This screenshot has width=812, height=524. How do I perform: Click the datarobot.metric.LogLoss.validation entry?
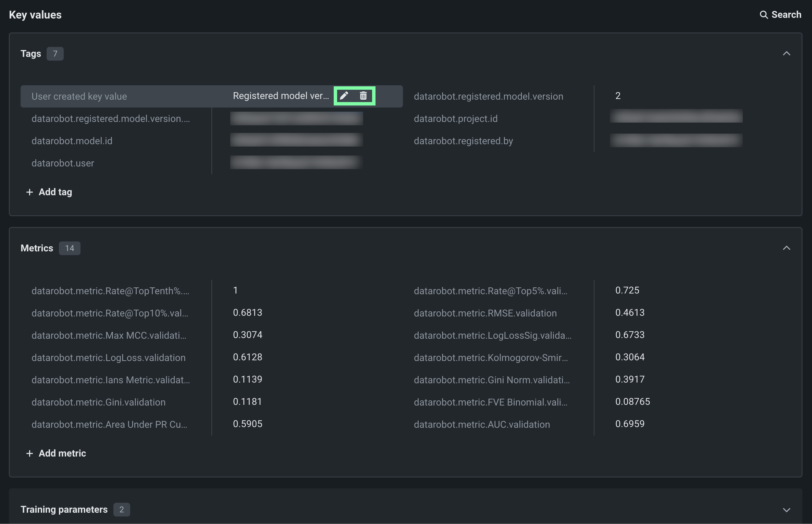(x=108, y=358)
